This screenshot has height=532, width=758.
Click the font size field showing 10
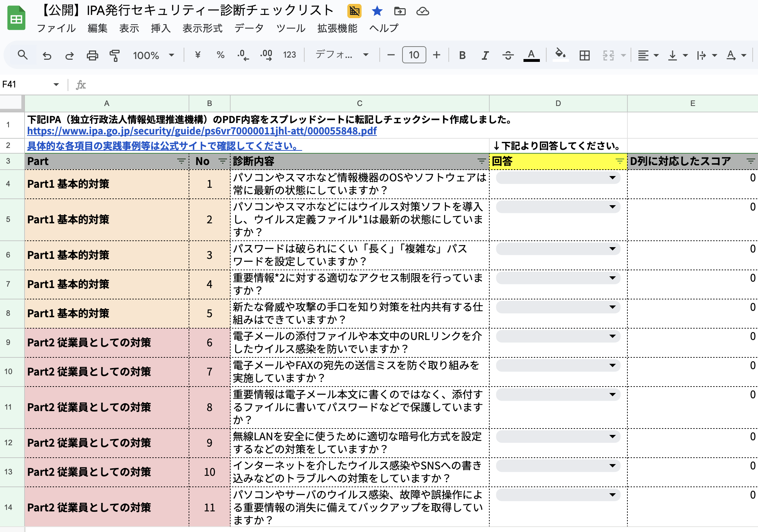pyautogui.click(x=414, y=55)
